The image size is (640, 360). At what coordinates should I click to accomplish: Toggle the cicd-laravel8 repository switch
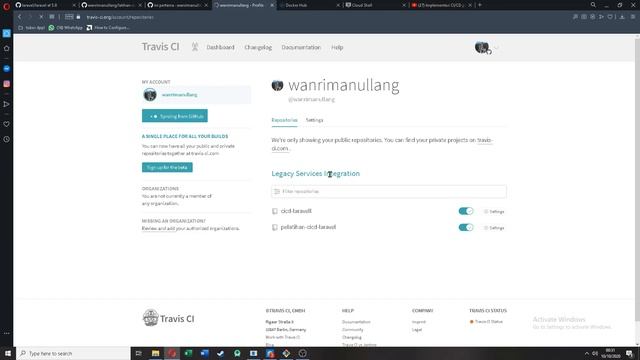tap(466, 211)
